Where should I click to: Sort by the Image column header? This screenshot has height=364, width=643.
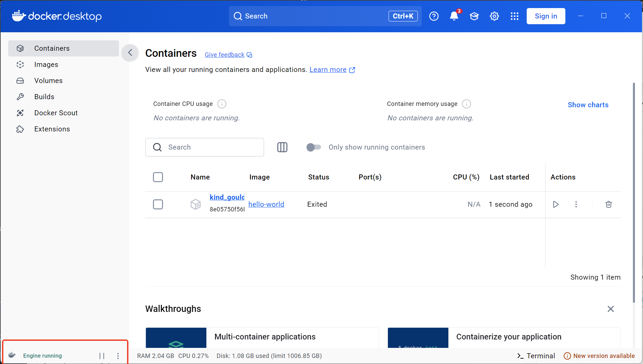click(x=259, y=177)
